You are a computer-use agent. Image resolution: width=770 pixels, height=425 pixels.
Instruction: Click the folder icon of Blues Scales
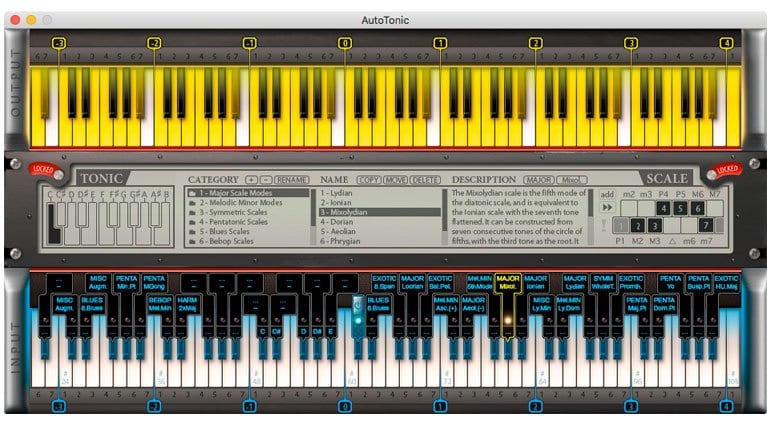pyautogui.click(x=193, y=231)
